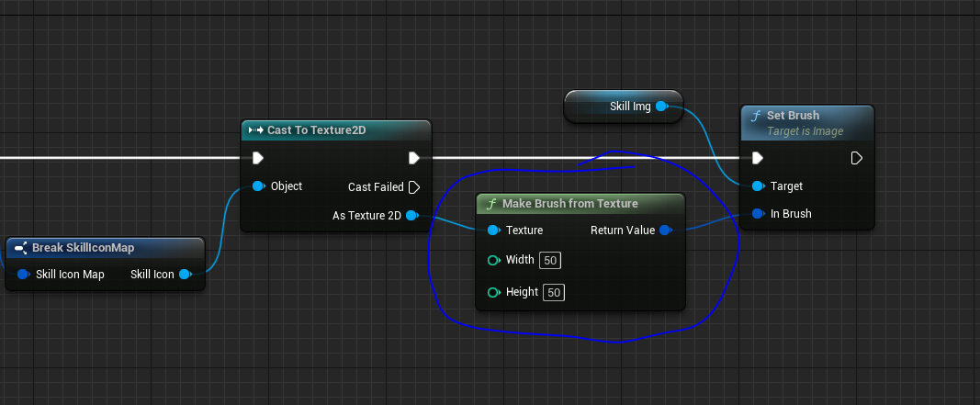Image resolution: width=980 pixels, height=405 pixels.
Task: Click function icon on Make Brush from Texture
Action: tap(491, 204)
